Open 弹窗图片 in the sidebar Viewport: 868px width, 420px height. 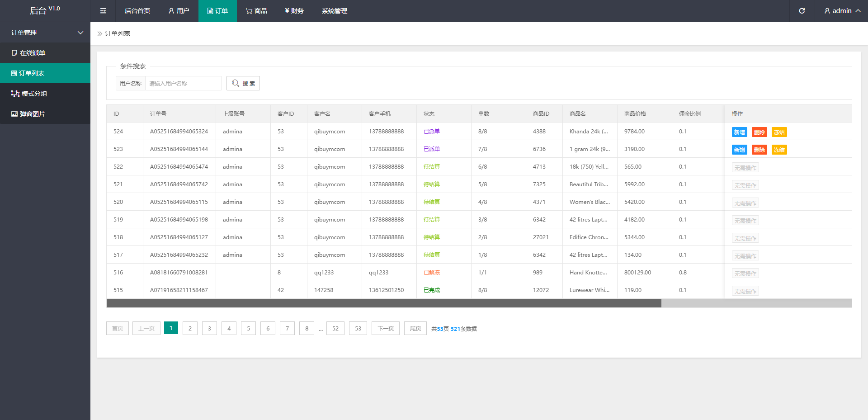[x=32, y=114]
